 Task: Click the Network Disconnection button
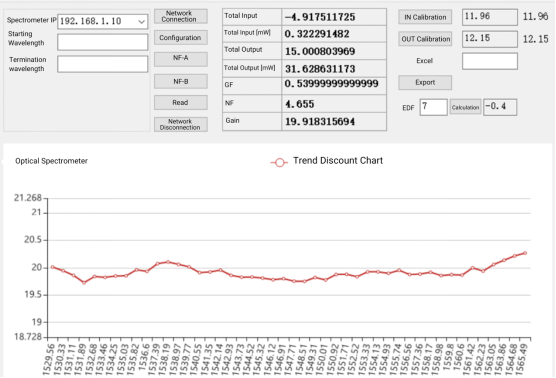point(180,124)
